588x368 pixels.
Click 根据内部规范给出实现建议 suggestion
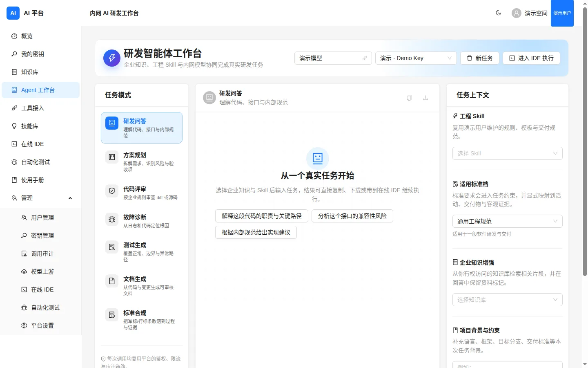pyautogui.click(x=256, y=232)
